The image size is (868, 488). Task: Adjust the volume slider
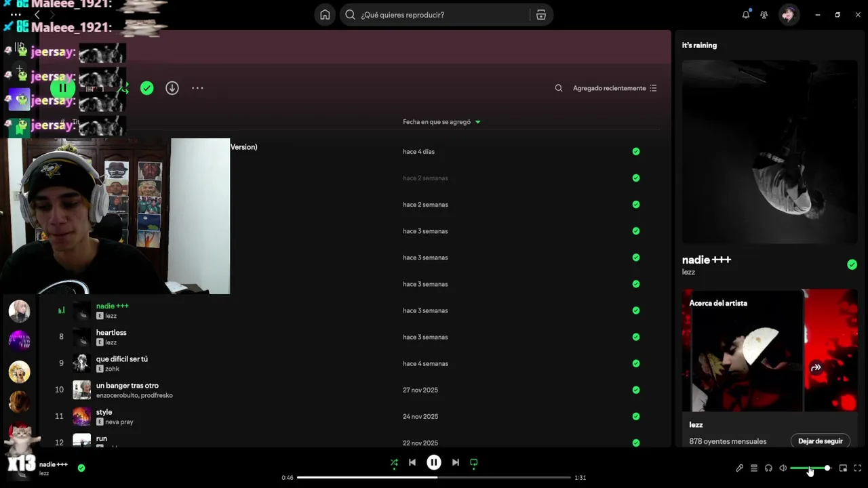coord(811,468)
